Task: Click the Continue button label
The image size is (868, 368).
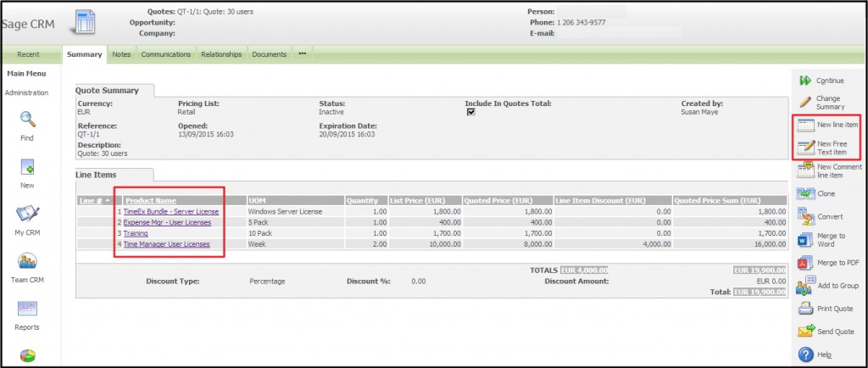Action: coord(830,81)
